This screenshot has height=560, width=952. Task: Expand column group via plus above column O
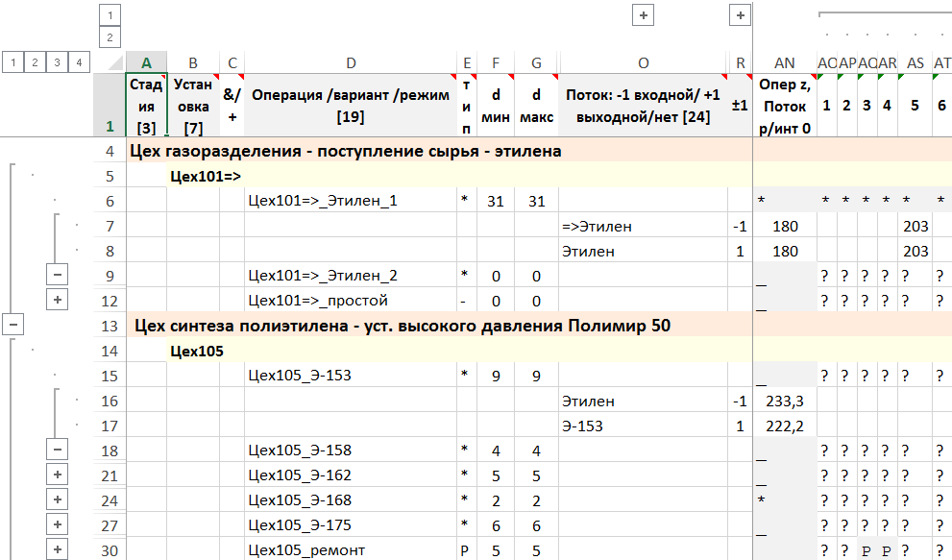tap(643, 15)
